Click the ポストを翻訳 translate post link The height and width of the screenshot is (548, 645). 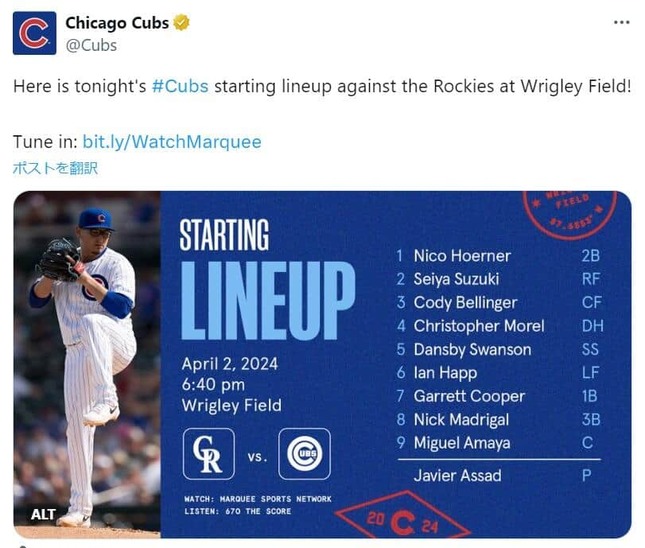pos(55,168)
